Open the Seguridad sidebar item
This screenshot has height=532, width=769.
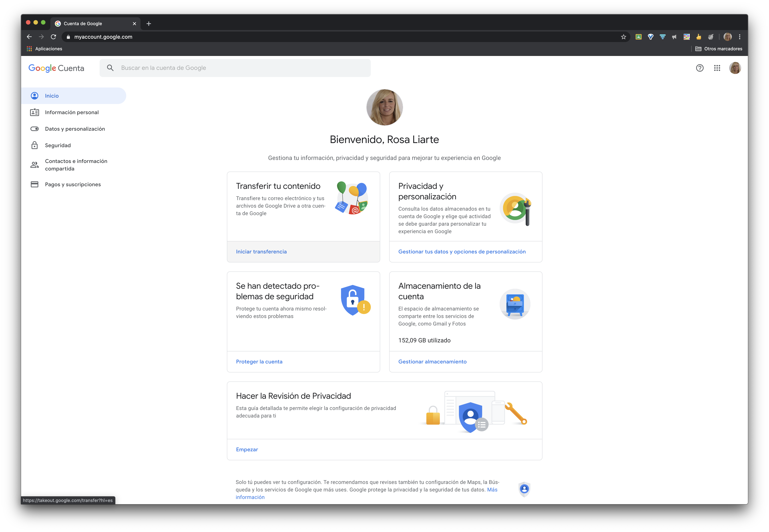click(x=58, y=145)
